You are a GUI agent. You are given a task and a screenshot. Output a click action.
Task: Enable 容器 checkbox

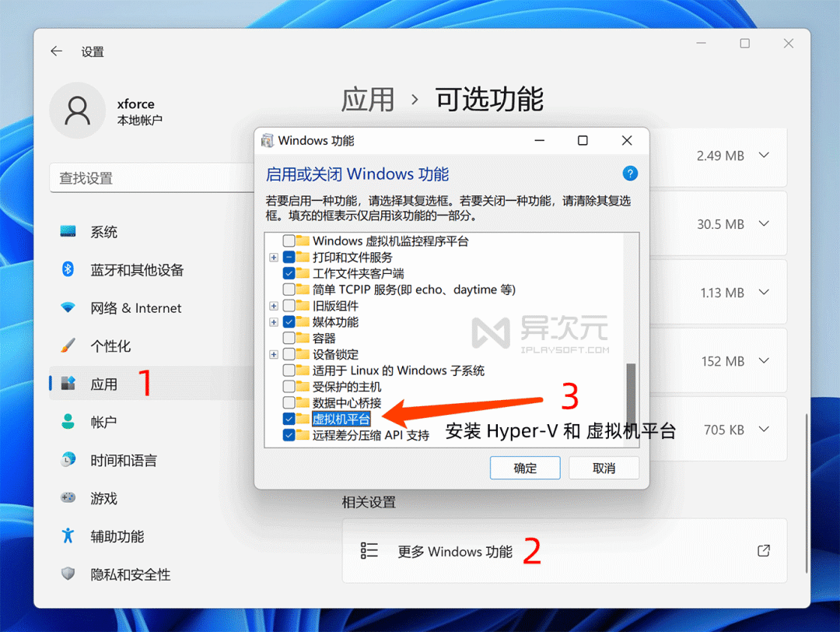coord(289,338)
